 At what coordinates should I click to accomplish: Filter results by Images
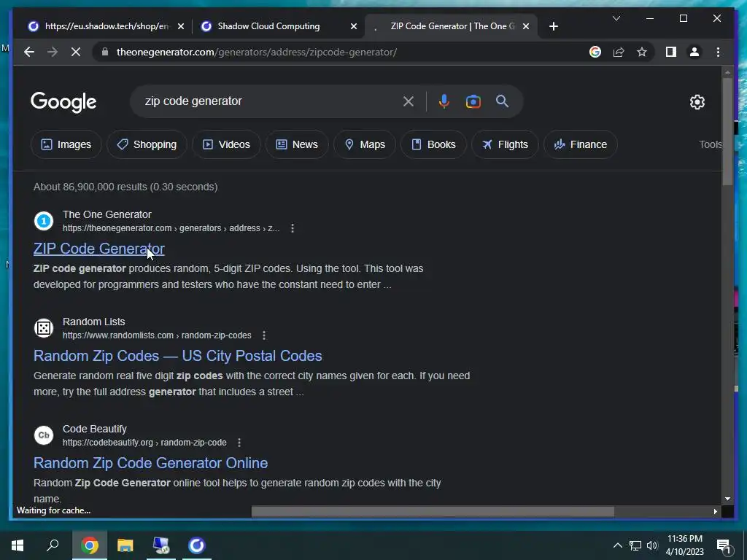click(x=66, y=144)
